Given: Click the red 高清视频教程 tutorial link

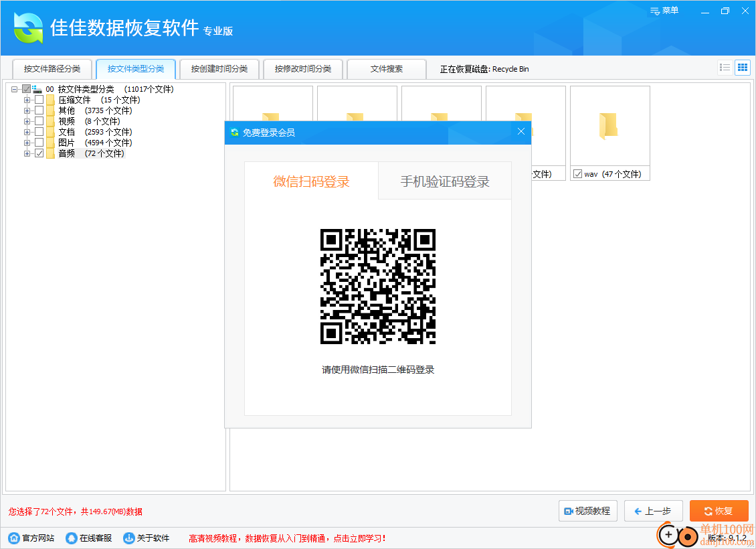Looking at the screenshot, I should click(288, 538).
